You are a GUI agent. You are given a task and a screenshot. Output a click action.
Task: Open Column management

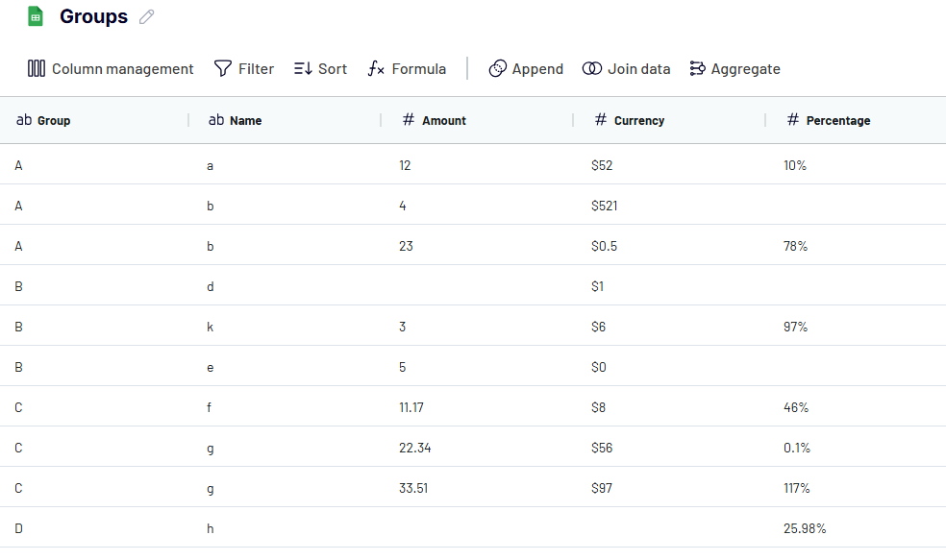(x=111, y=69)
